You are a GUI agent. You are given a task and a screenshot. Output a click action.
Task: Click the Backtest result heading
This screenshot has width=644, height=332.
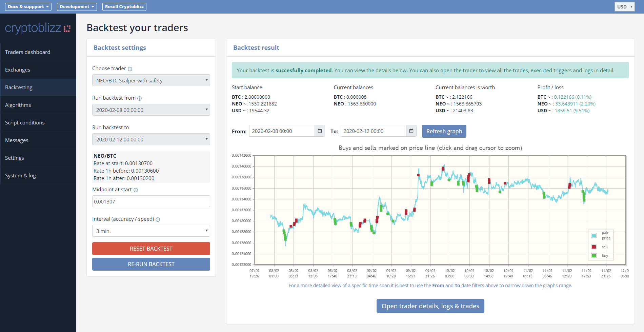(256, 48)
